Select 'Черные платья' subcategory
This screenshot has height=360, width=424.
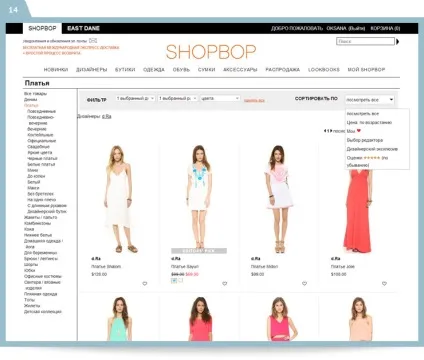pos(42,158)
